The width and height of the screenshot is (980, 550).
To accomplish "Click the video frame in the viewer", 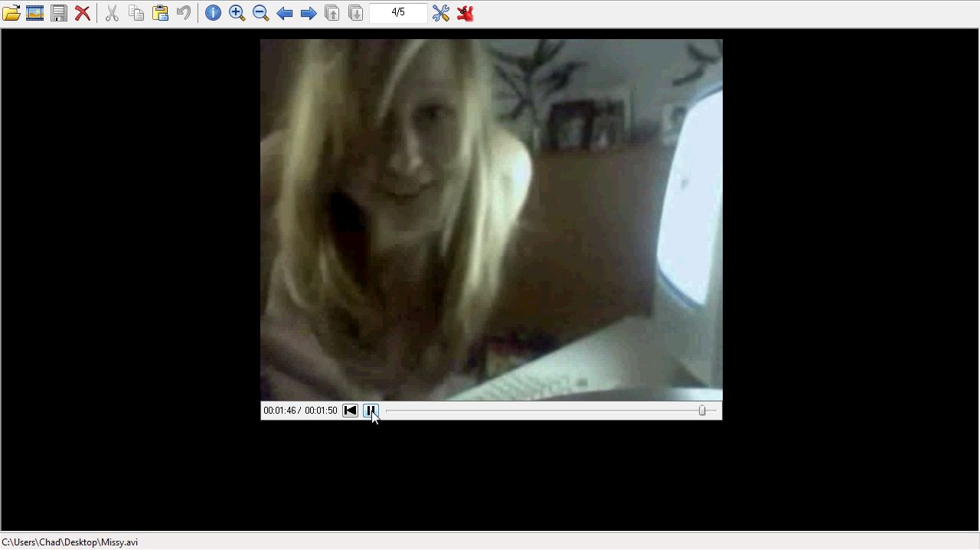I will tap(492, 220).
